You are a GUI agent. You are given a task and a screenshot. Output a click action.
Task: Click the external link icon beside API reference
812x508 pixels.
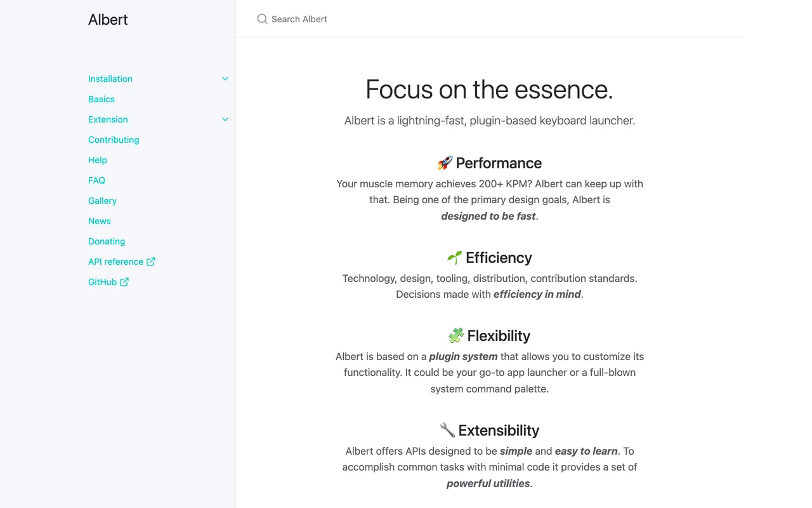pyautogui.click(x=151, y=262)
